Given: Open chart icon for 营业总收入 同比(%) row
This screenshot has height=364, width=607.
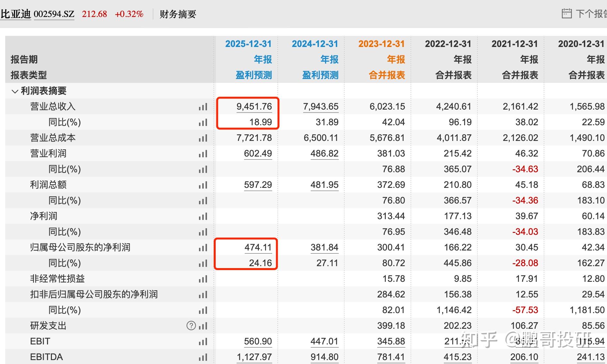Looking at the screenshot, I should click(203, 122).
